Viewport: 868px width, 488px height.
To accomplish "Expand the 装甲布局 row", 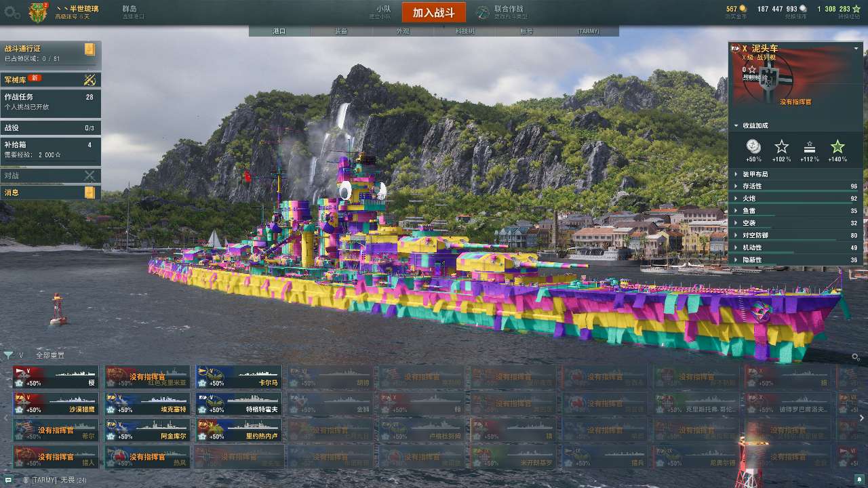I will [797, 174].
